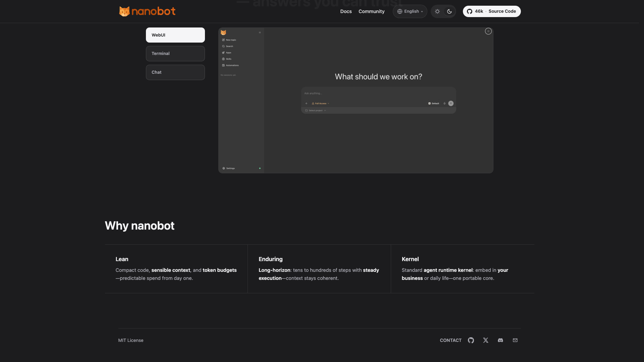The width and height of the screenshot is (644, 362).
Task: Open the Docs page
Action: coord(346,11)
